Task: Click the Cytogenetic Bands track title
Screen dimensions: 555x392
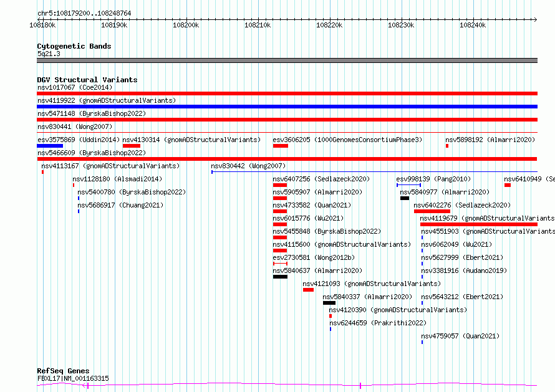Action: 74,46
